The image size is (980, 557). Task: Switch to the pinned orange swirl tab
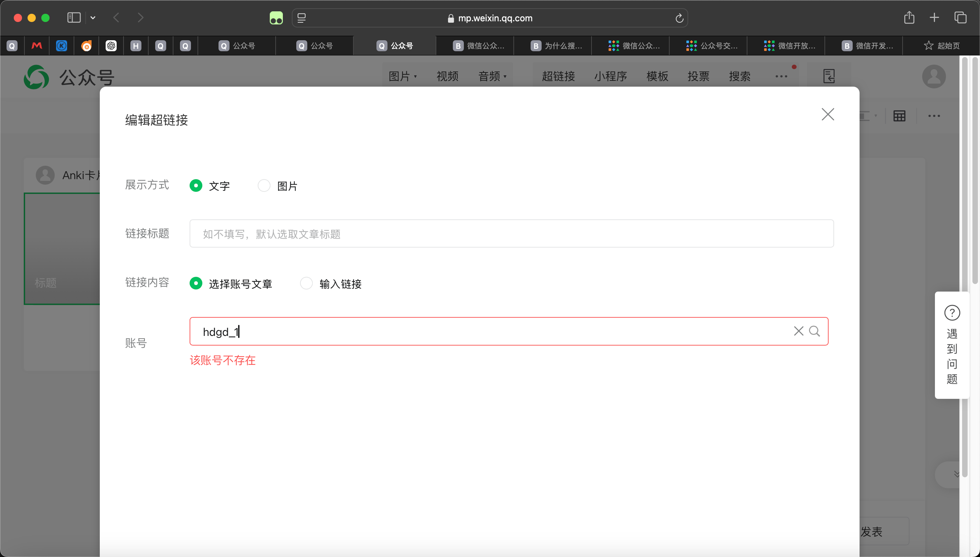[x=86, y=46]
